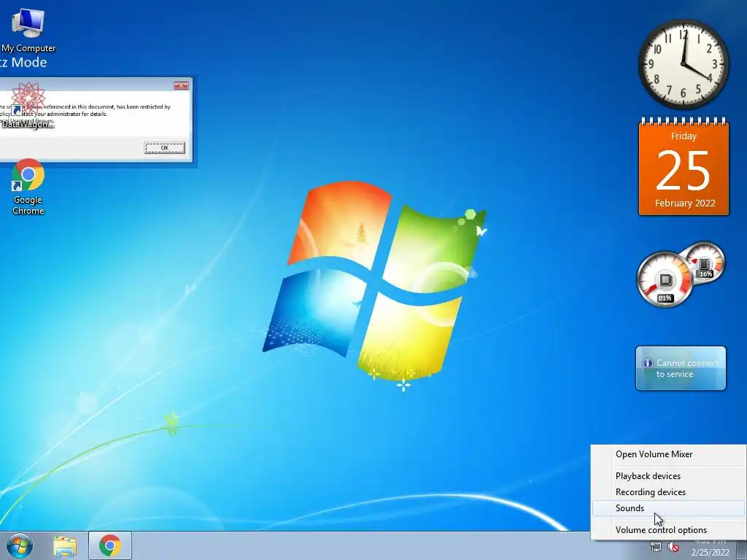Open Google Chrome desktop shortcut
The width and height of the screenshot is (747, 560).
(x=28, y=187)
